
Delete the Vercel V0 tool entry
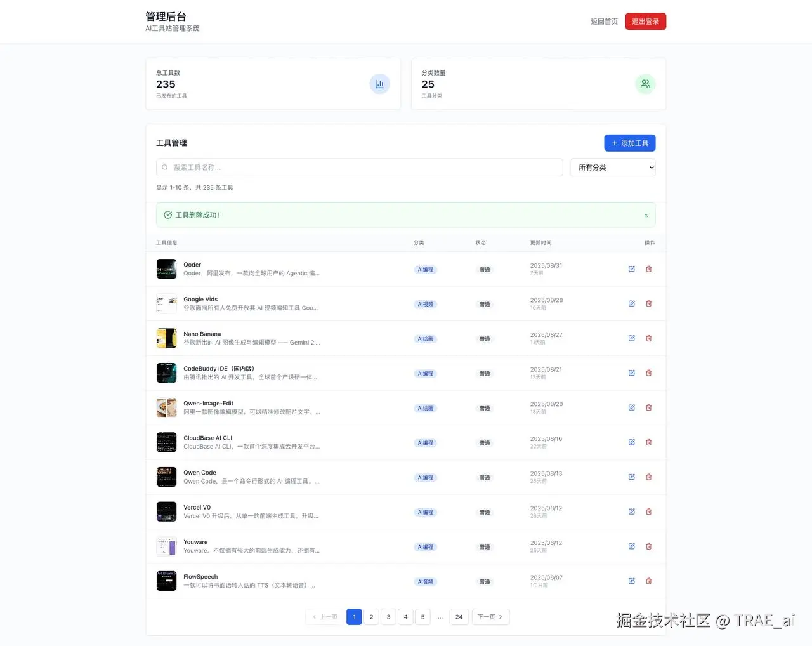coord(649,511)
